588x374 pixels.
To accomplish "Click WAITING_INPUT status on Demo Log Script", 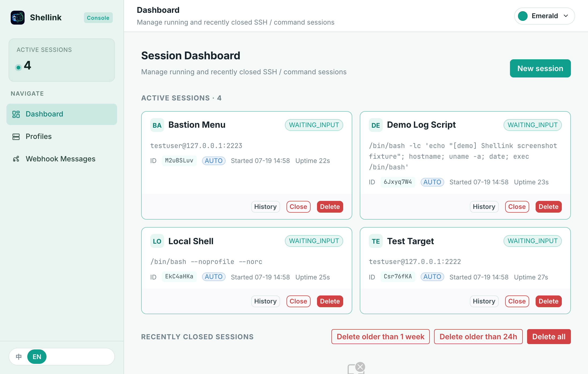I will (x=533, y=125).
